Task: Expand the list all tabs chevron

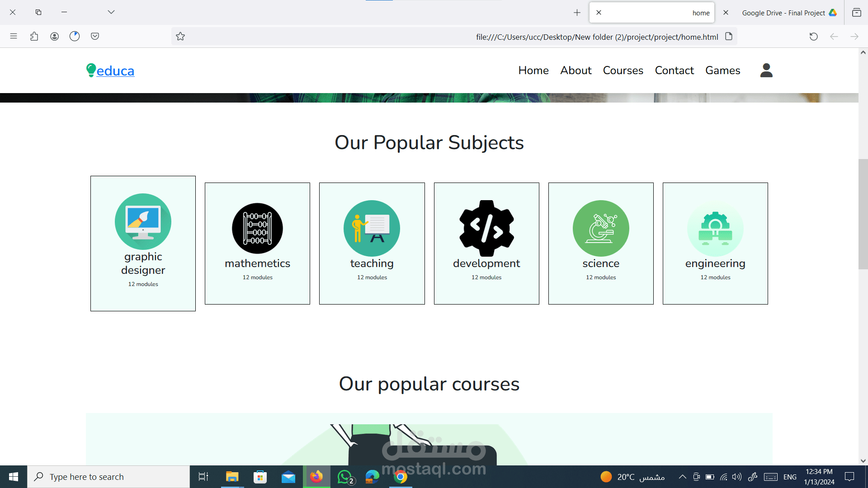Action: (x=111, y=12)
